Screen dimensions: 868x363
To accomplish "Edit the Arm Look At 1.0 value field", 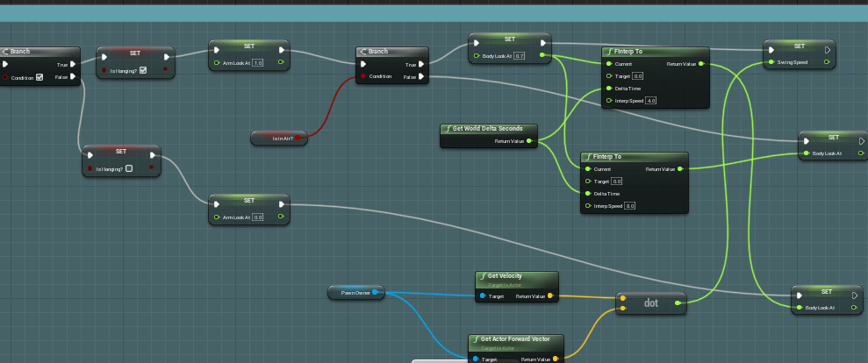I will tap(257, 63).
